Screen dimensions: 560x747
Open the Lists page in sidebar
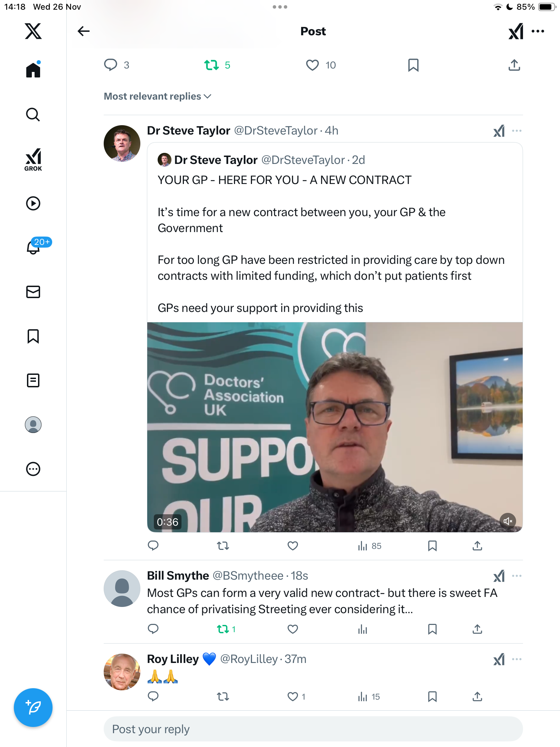click(33, 380)
